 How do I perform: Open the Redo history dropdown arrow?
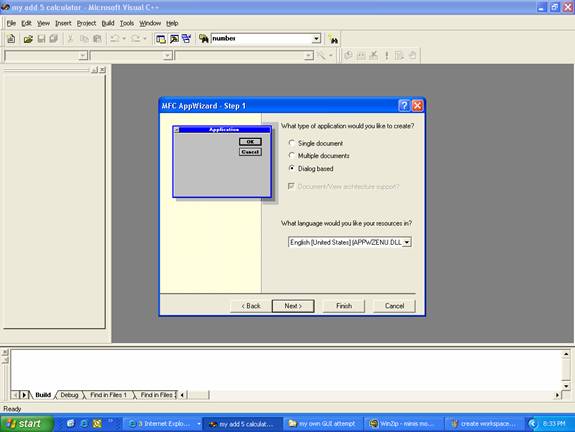pyautogui.click(x=144, y=39)
